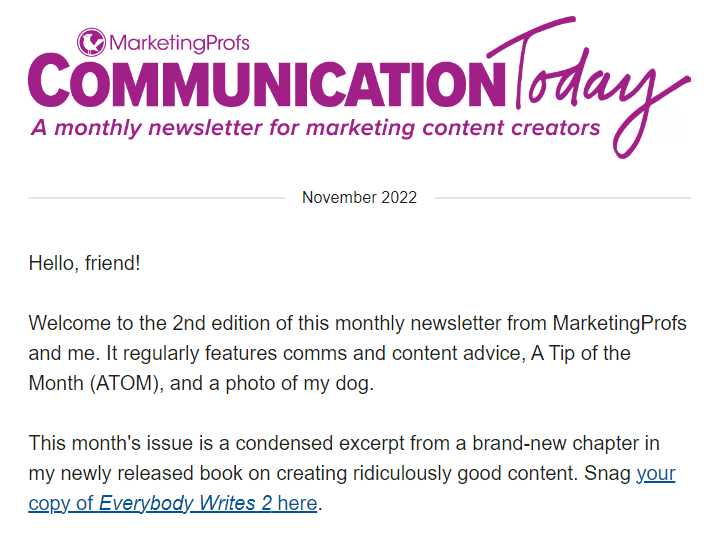This screenshot has width=719, height=537.
Task: Click the November 2022 date label
Action: pos(360,198)
